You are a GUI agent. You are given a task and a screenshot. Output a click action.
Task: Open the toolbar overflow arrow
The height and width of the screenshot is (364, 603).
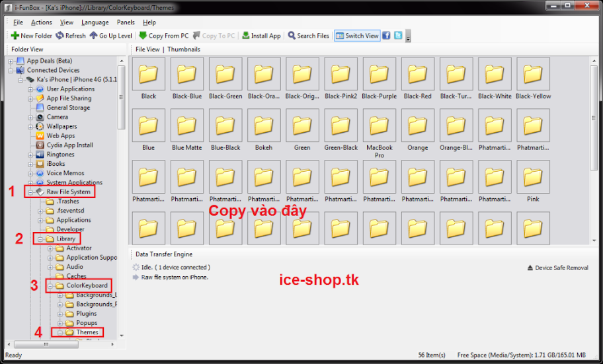pyautogui.click(x=408, y=36)
